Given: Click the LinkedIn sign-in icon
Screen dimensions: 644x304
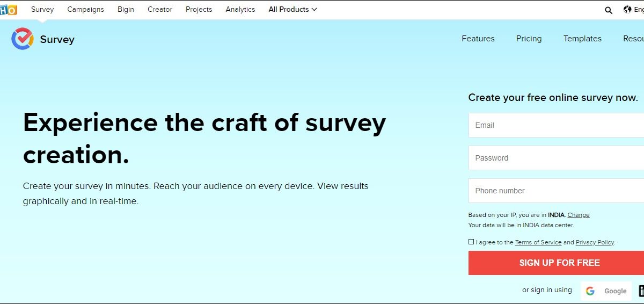Looking at the screenshot, I should (x=641, y=291).
